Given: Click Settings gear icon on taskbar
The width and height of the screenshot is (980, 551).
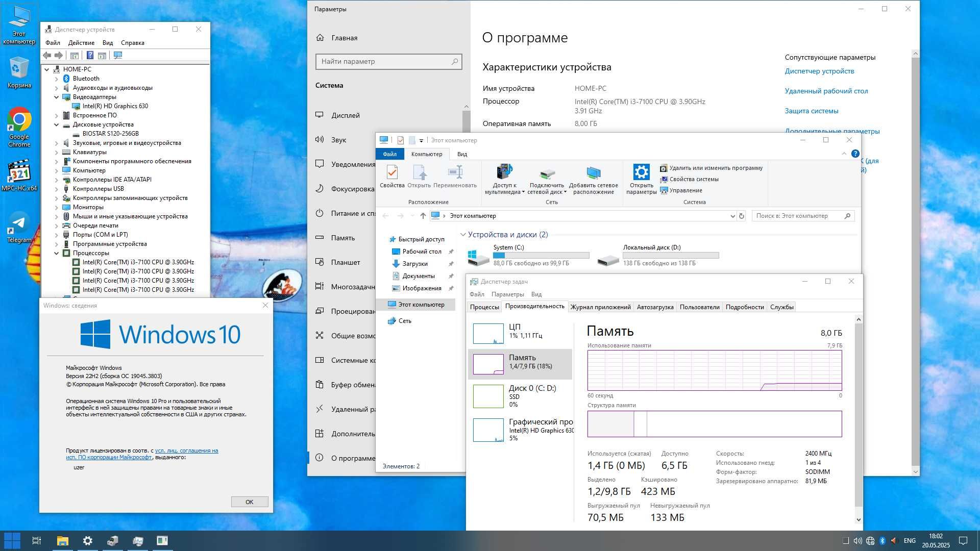Looking at the screenshot, I should 87,540.
